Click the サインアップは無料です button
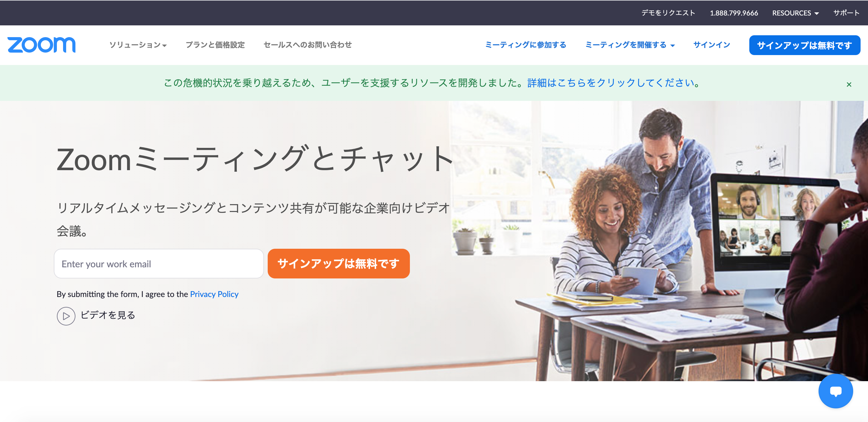868x422 pixels. 338,264
